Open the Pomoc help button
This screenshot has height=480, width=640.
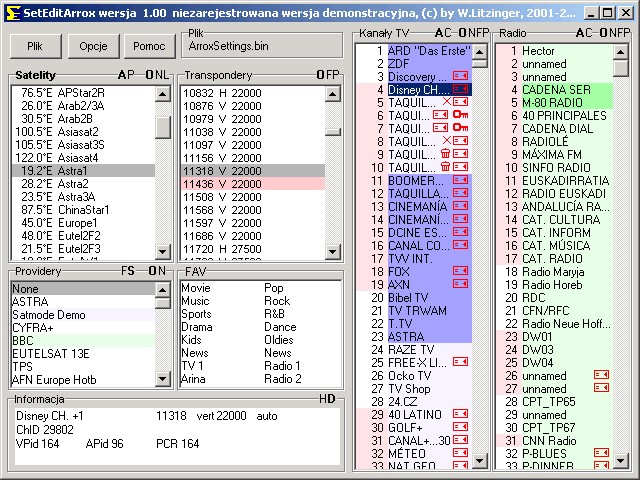coord(149,47)
